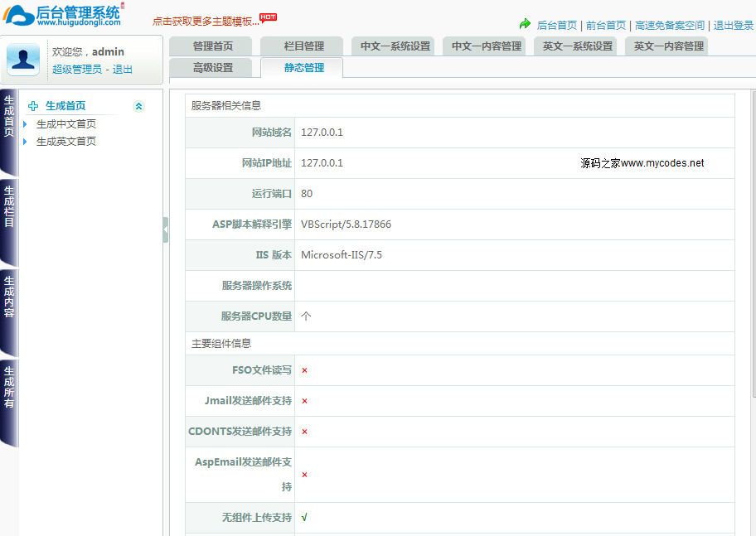Select the 静态管理 tab
The image size is (756, 536).
(302, 67)
